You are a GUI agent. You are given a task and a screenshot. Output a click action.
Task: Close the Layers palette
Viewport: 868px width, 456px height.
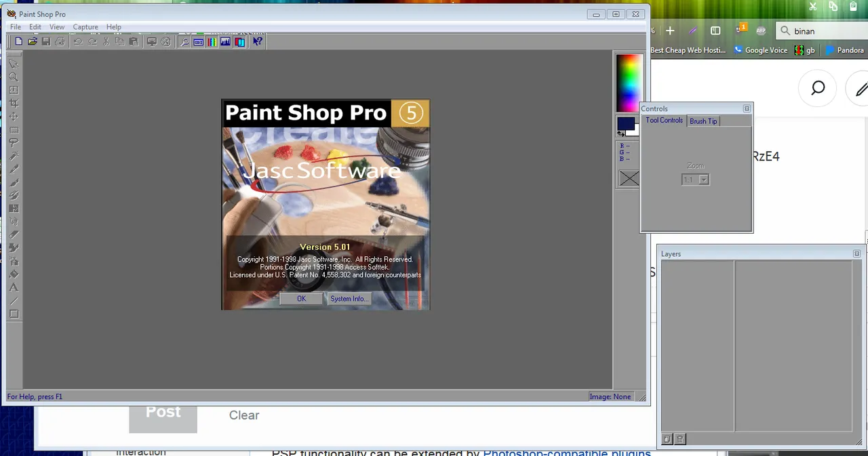tap(857, 253)
